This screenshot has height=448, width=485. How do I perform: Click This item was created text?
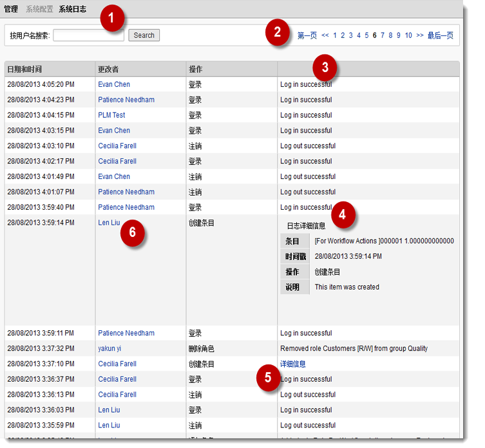point(347,287)
